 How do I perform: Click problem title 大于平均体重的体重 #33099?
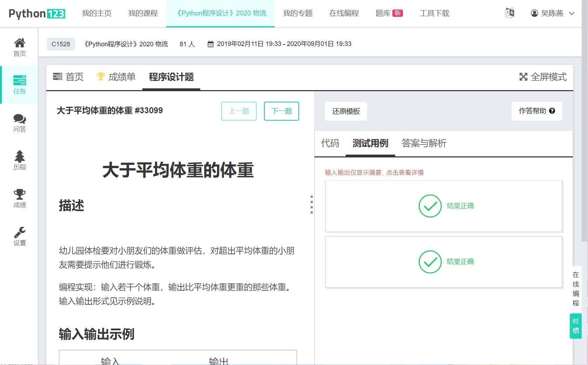pyautogui.click(x=110, y=110)
